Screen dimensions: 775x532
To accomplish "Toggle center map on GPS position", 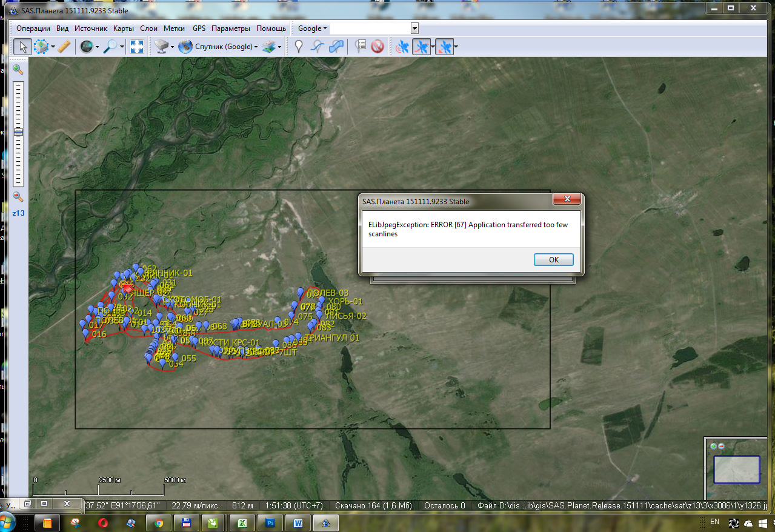I will pyautogui.click(x=444, y=47).
